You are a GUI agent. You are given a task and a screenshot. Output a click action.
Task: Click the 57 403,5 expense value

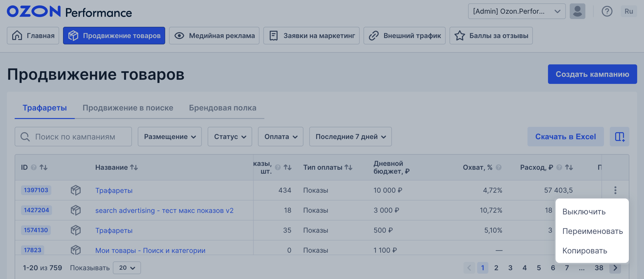pyautogui.click(x=558, y=190)
